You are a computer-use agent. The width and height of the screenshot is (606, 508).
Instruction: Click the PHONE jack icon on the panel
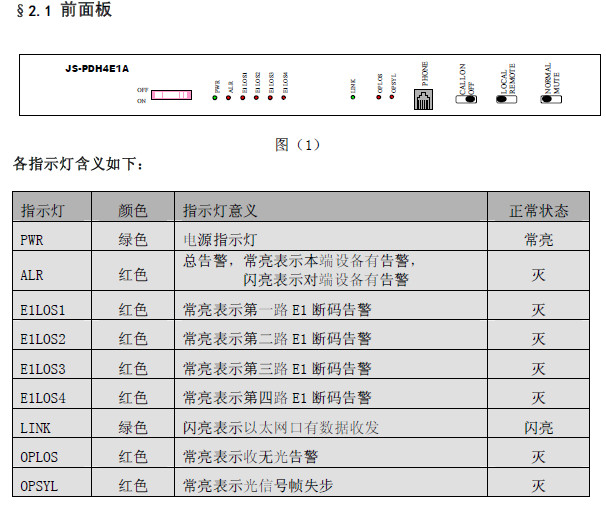(424, 99)
